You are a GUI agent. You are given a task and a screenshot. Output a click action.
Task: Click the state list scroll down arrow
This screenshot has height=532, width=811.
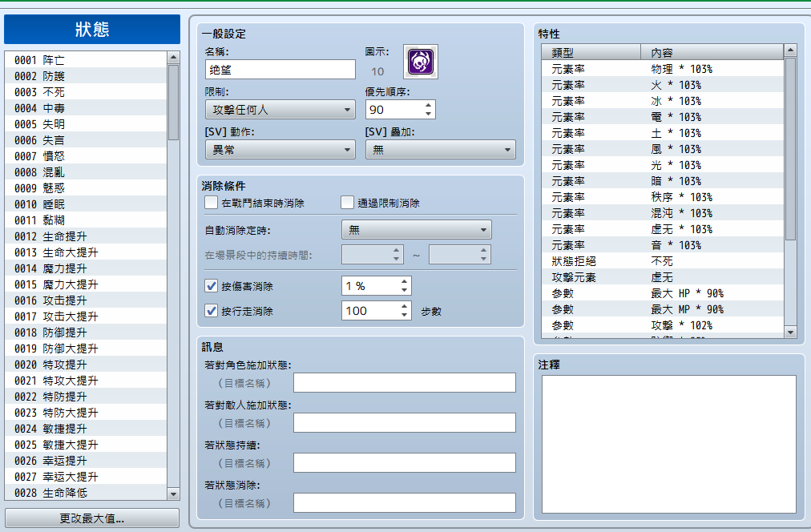click(173, 494)
